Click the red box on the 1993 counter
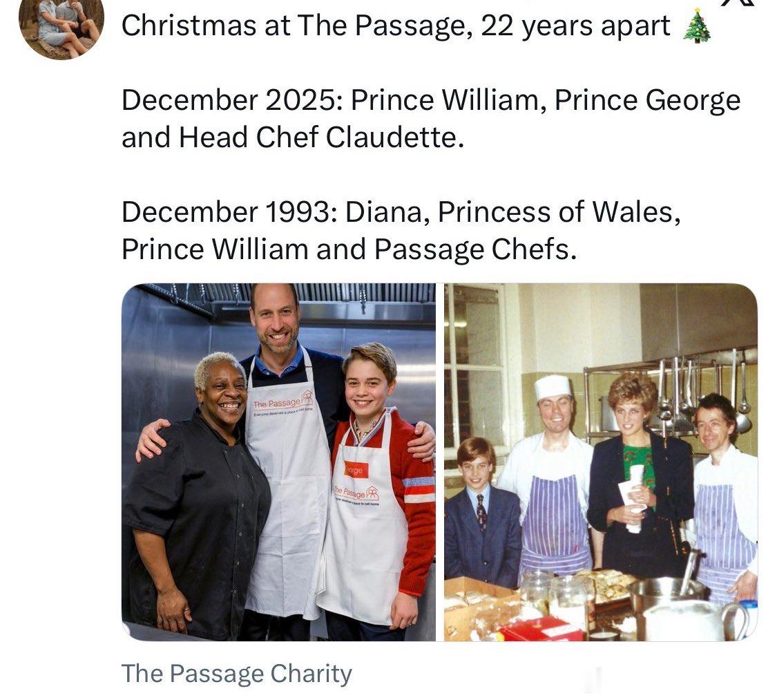777x700 pixels. 541,629
